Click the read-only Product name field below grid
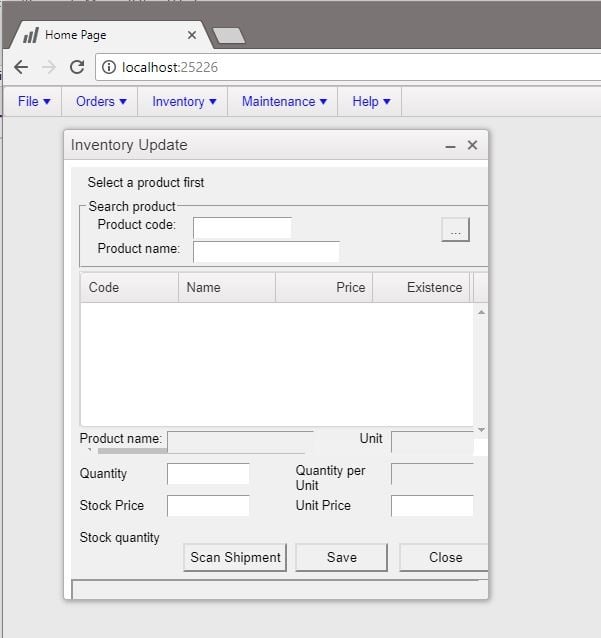 point(240,442)
